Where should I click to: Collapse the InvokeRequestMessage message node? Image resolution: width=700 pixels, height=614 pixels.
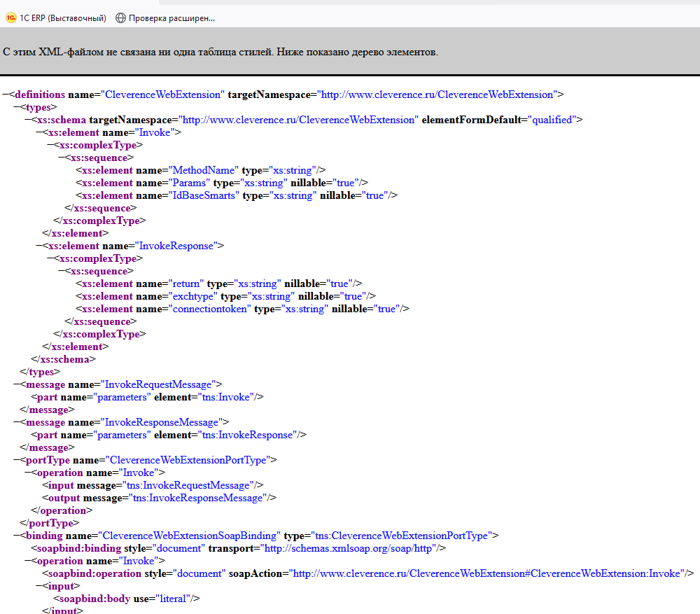tap(17, 384)
